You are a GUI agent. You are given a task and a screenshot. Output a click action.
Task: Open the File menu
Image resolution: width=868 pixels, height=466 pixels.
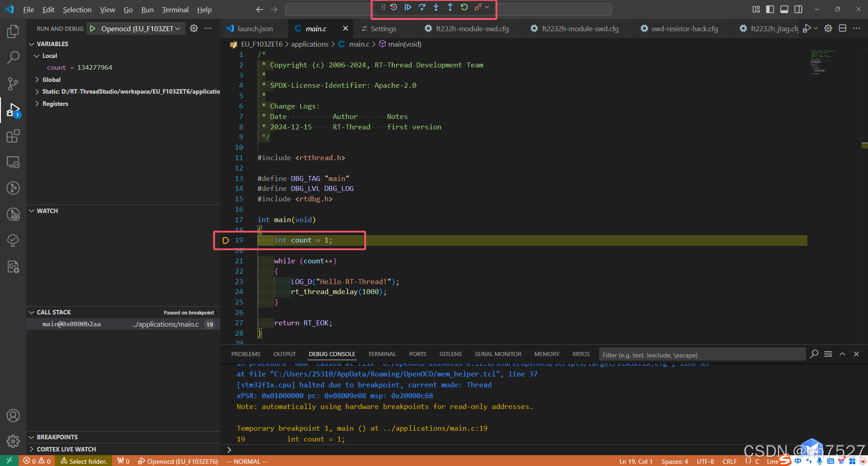29,10
